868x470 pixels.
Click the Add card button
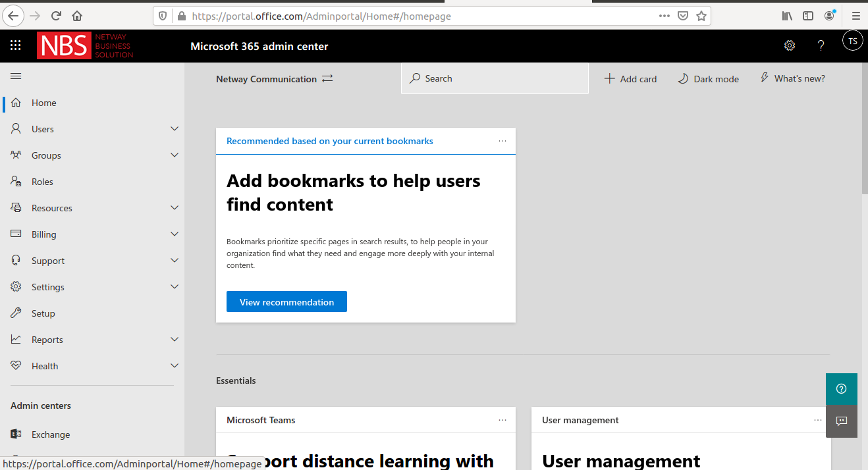coord(630,79)
